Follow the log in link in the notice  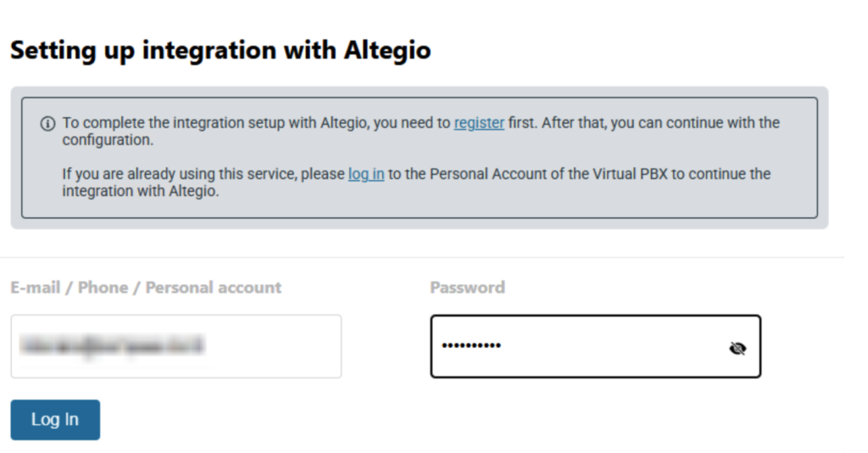pos(366,174)
